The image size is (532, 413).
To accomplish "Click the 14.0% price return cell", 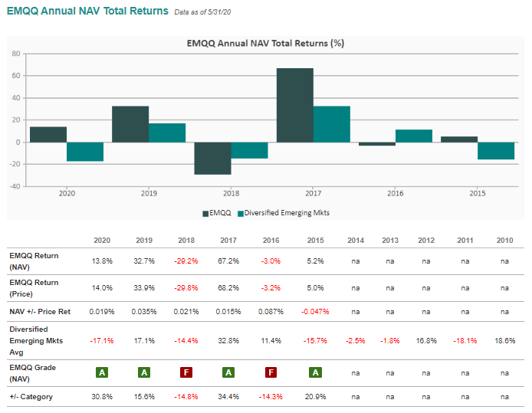I will point(102,288).
